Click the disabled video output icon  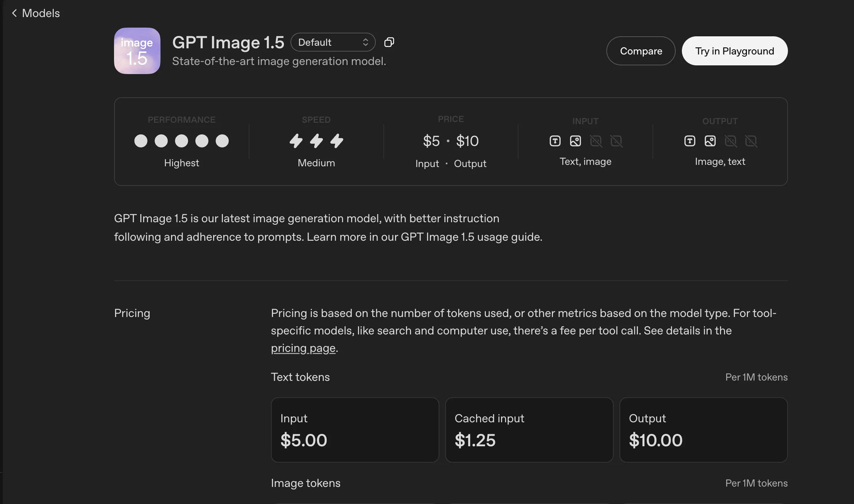coord(751,141)
